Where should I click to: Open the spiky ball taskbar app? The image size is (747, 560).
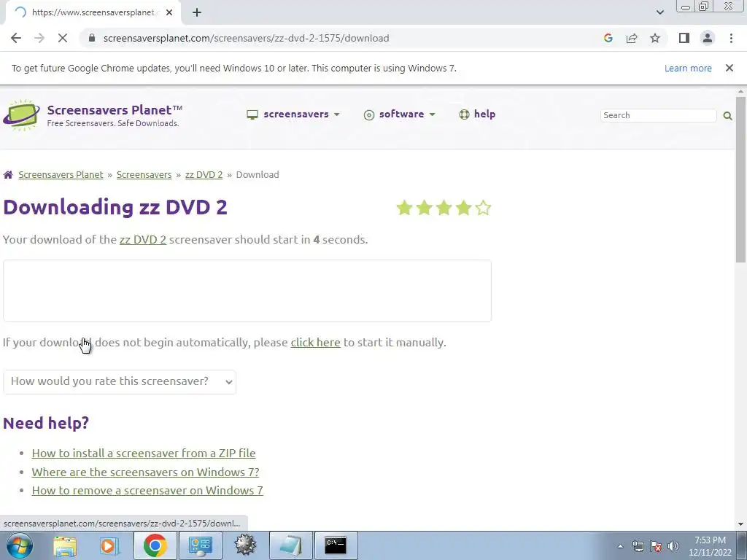pos(245,545)
